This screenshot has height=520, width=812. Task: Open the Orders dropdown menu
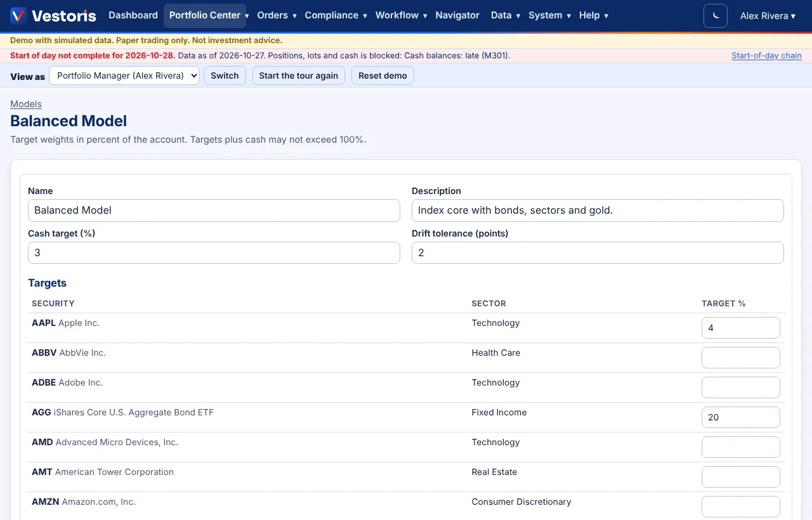[x=277, y=15]
